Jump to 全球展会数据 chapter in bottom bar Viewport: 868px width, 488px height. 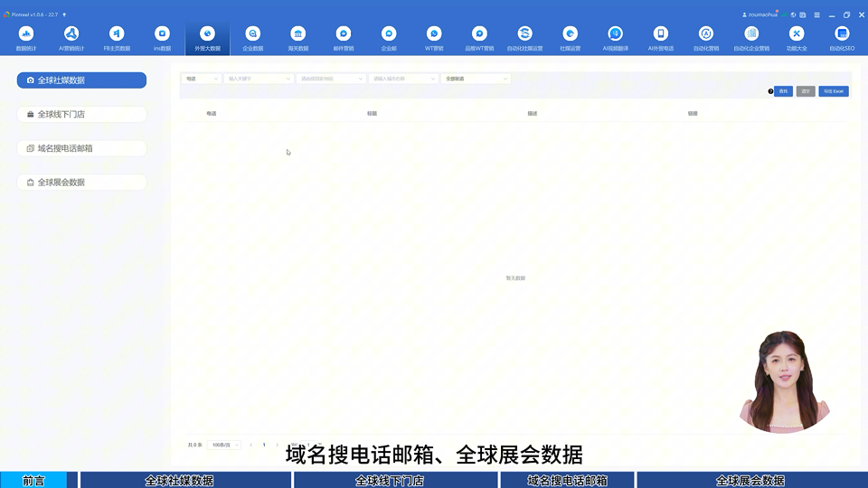coord(752,480)
